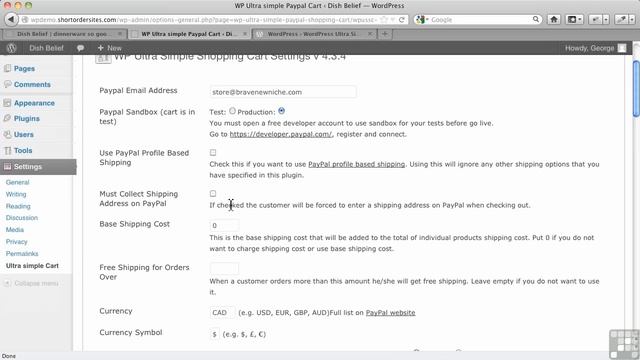Open the Users sidebar menu
640x360 pixels.
tap(24, 134)
